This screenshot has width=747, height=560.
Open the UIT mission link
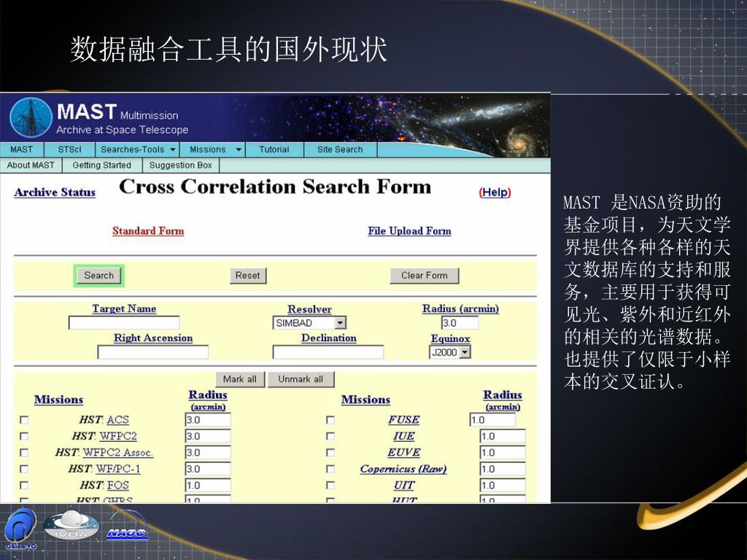(x=404, y=485)
